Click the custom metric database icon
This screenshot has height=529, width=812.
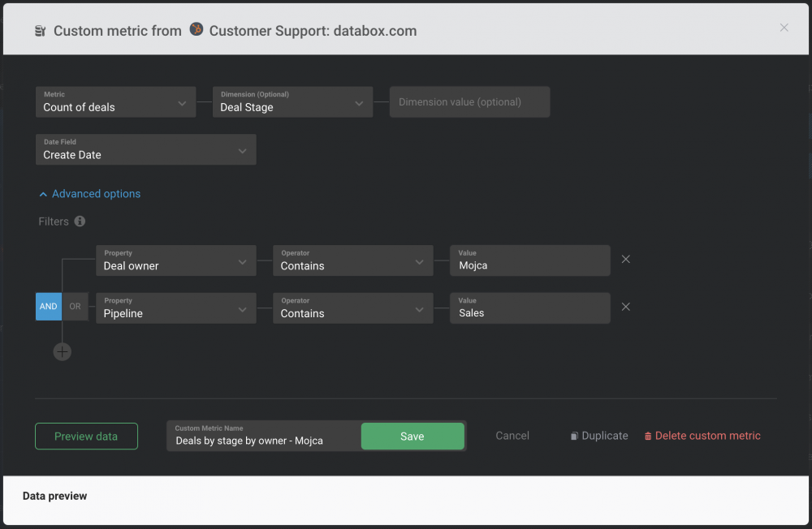[x=40, y=31]
